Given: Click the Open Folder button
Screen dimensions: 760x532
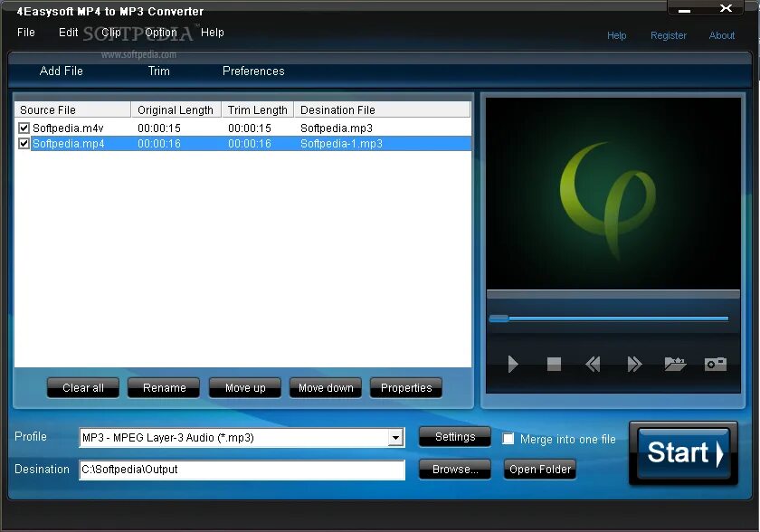Looking at the screenshot, I should (x=539, y=469).
